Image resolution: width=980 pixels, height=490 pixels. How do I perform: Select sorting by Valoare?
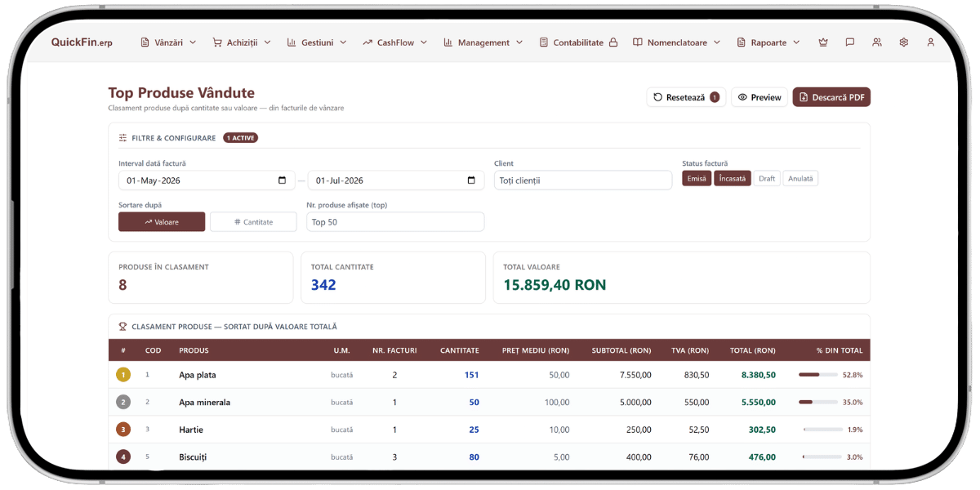point(162,221)
